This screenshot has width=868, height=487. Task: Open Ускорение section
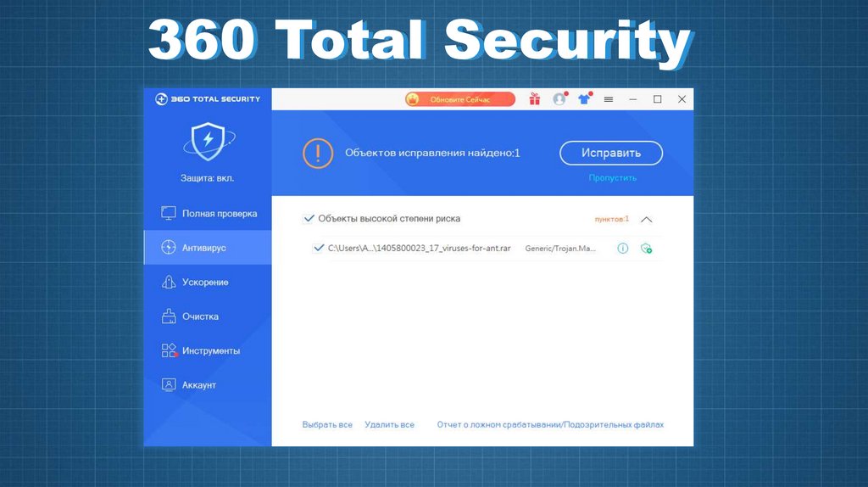coord(209,282)
